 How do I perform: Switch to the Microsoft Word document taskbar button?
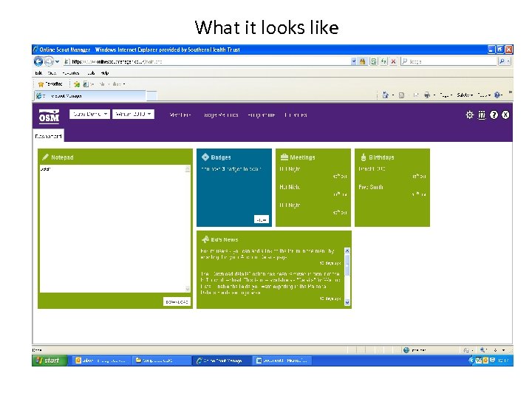[283, 361]
